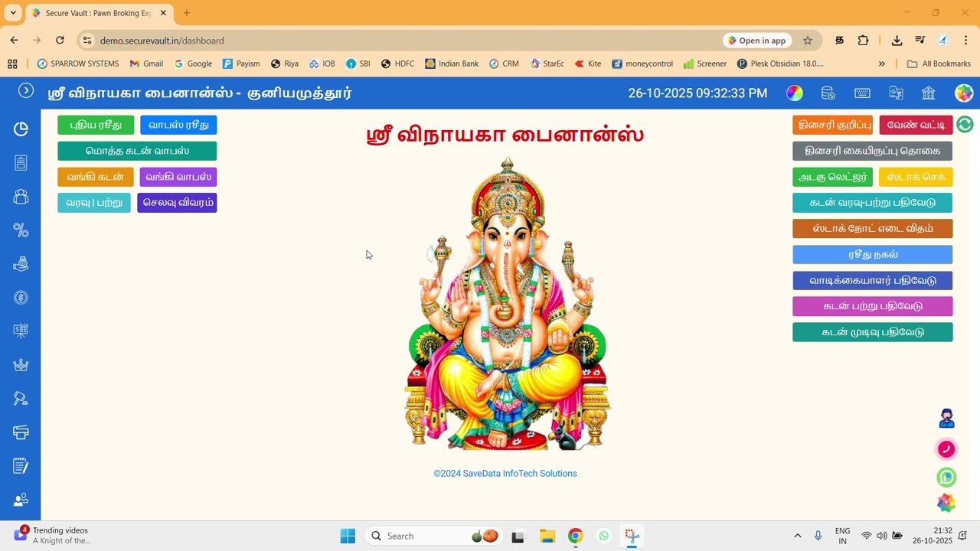Click the green refresh icon
The width and height of the screenshot is (980, 551).
[965, 124]
